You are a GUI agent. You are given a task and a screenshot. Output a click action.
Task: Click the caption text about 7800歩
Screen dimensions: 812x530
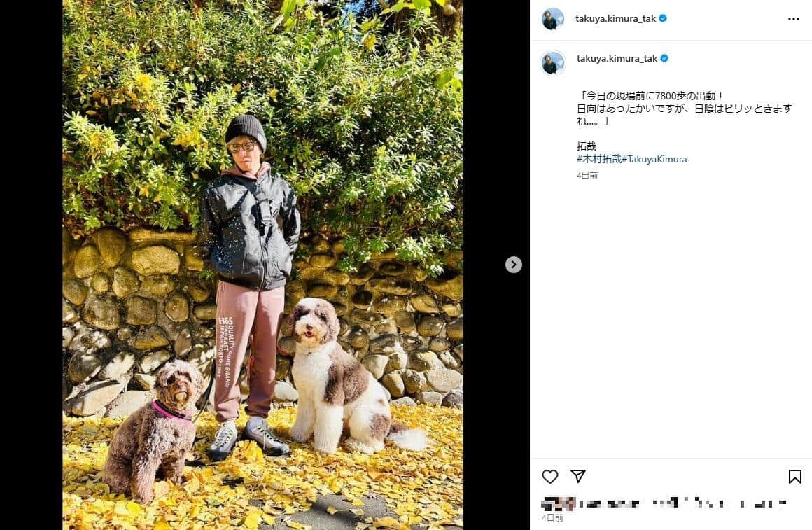[x=684, y=109]
